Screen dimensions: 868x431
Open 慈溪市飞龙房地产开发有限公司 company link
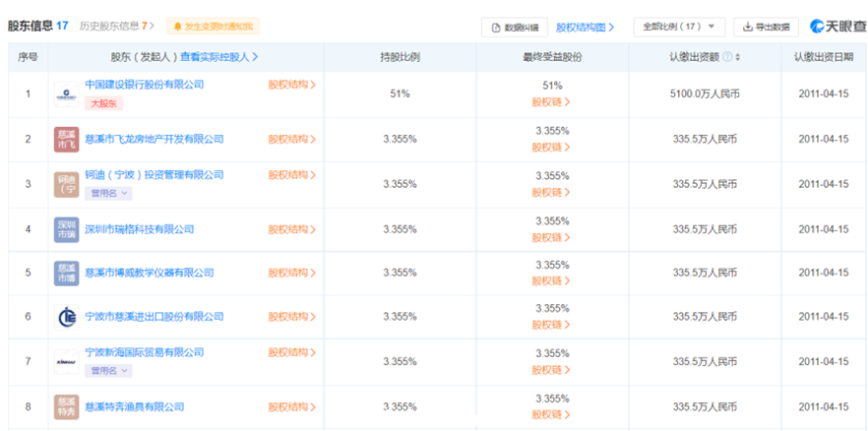155,139
